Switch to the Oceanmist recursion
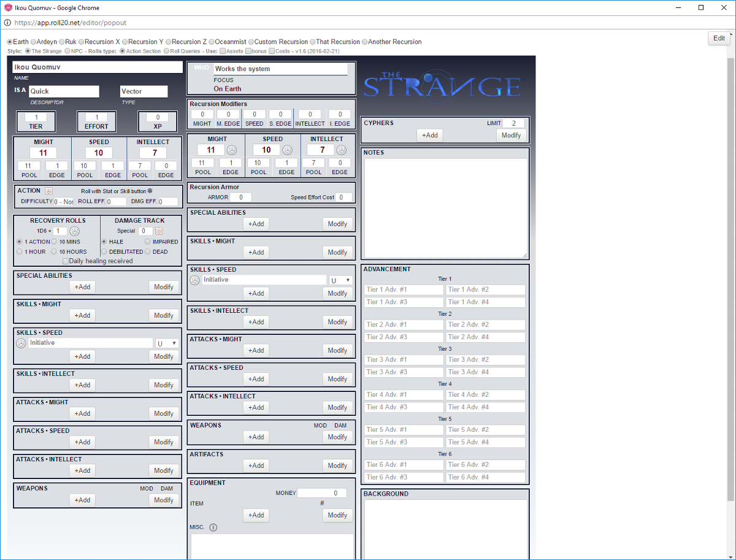Viewport: 736px width, 560px height. [211, 42]
